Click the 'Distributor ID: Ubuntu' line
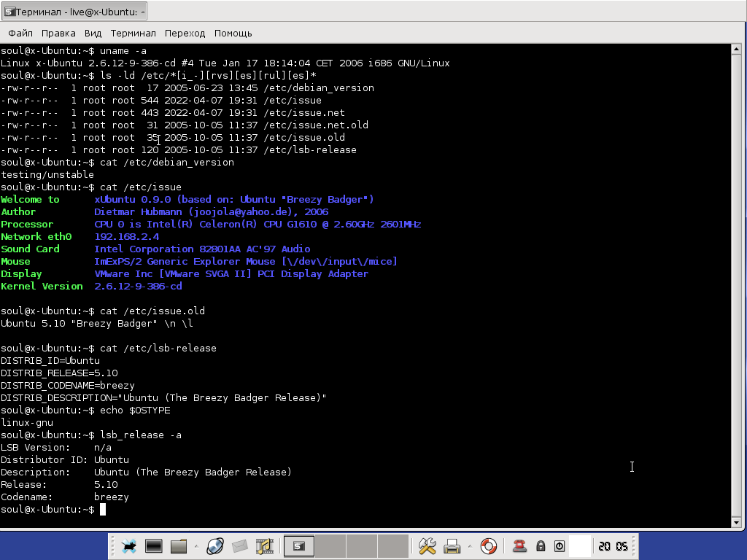The width and height of the screenshot is (747, 560). (65, 459)
